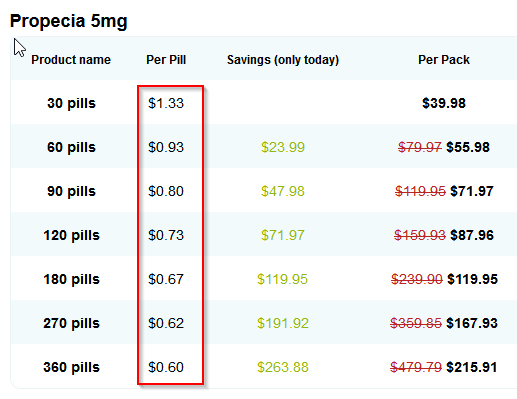Select the 60 pills product name
This screenshot has width=517, height=399.
click(71, 147)
